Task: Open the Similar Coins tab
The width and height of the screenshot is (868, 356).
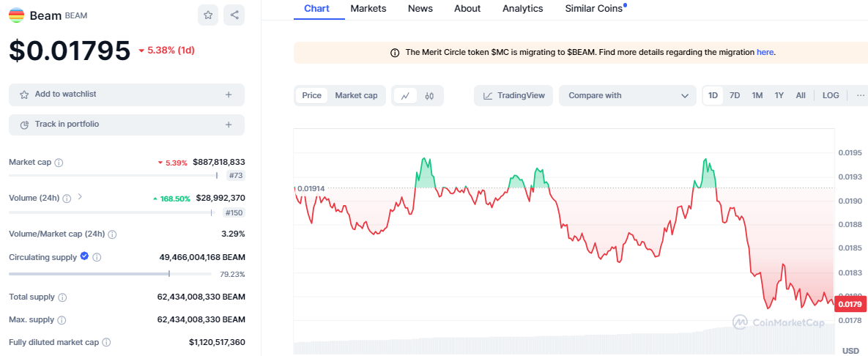Action: [x=594, y=8]
